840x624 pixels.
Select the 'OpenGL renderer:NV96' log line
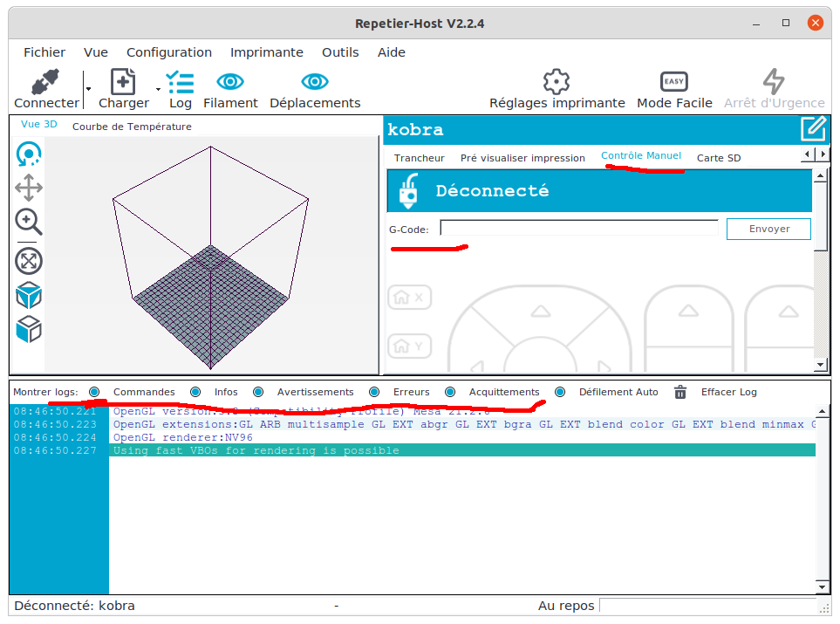coord(461,437)
